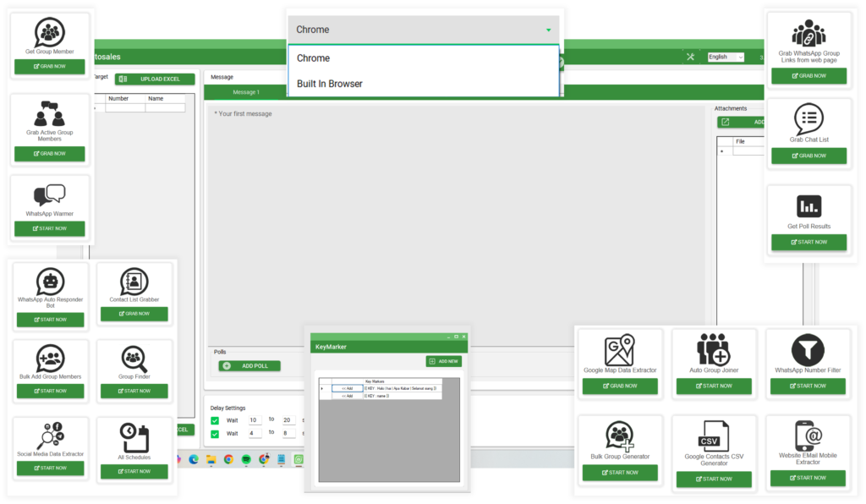Click the All Schedules clock icon
Image resolution: width=866 pixels, height=504 pixels.
134,437
